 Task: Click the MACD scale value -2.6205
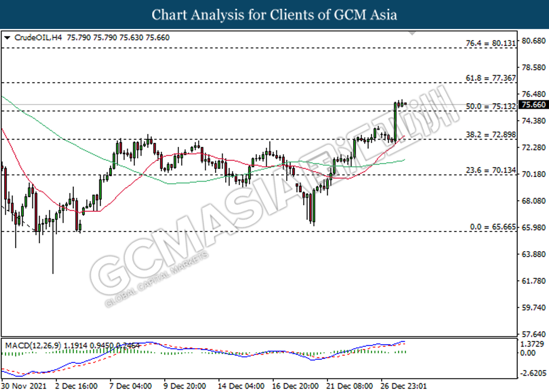[x=533, y=373]
